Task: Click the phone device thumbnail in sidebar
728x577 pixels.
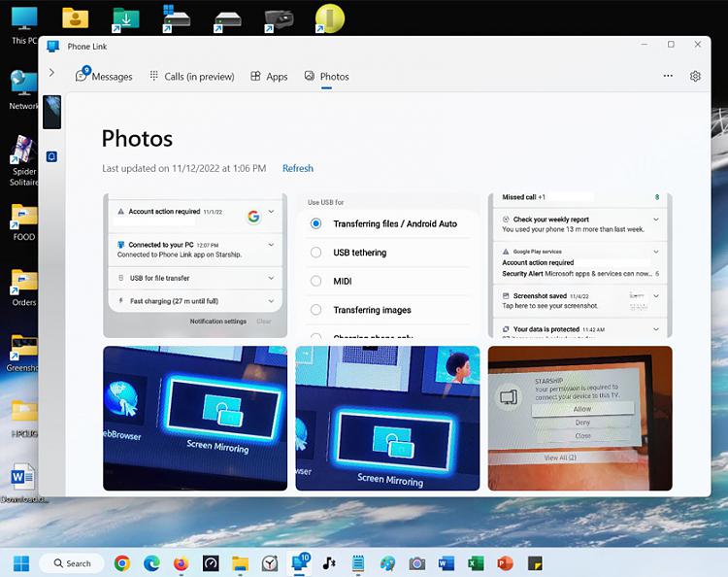Action: pos(51,112)
